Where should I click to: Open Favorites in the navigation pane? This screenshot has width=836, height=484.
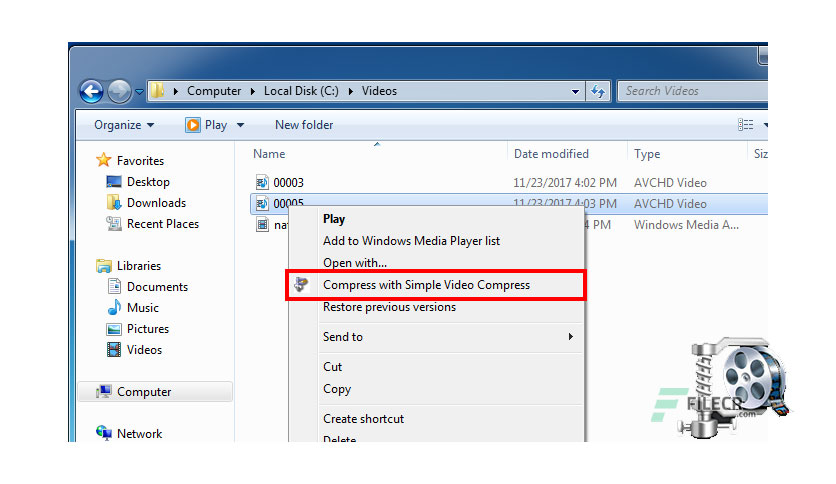tap(140, 161)
